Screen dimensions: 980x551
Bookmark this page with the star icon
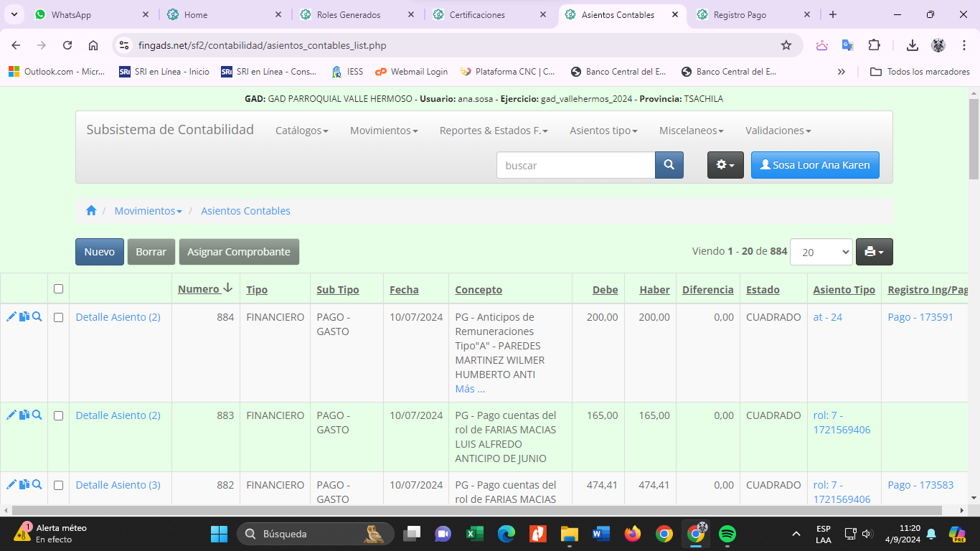pos(786,45)
